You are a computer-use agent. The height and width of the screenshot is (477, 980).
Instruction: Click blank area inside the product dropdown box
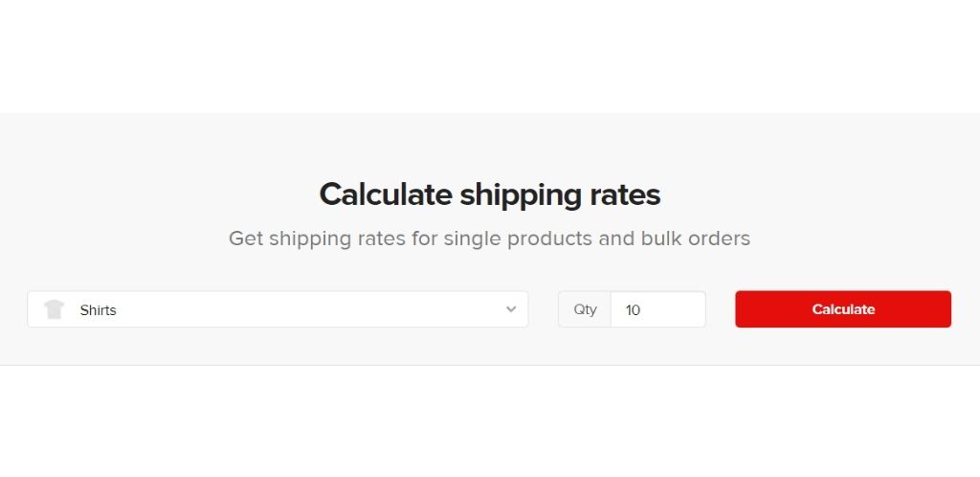coord(313,309)
